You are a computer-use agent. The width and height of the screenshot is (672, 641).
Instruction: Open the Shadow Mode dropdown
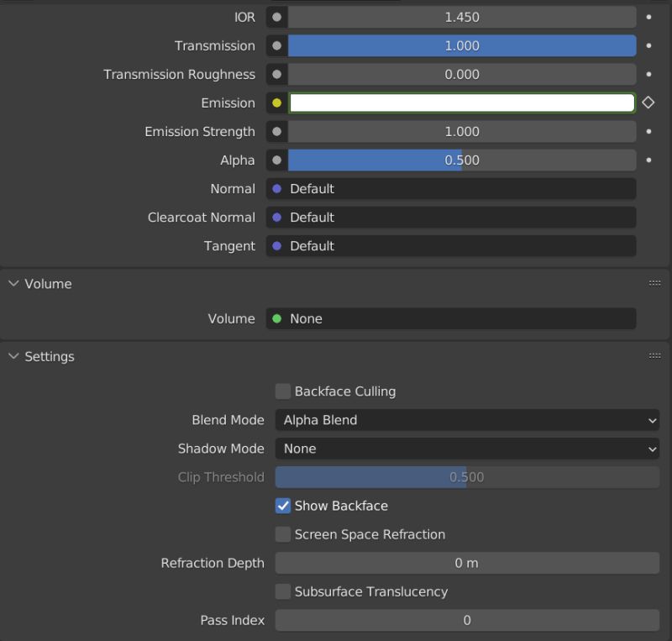click(x=467, y=449)
